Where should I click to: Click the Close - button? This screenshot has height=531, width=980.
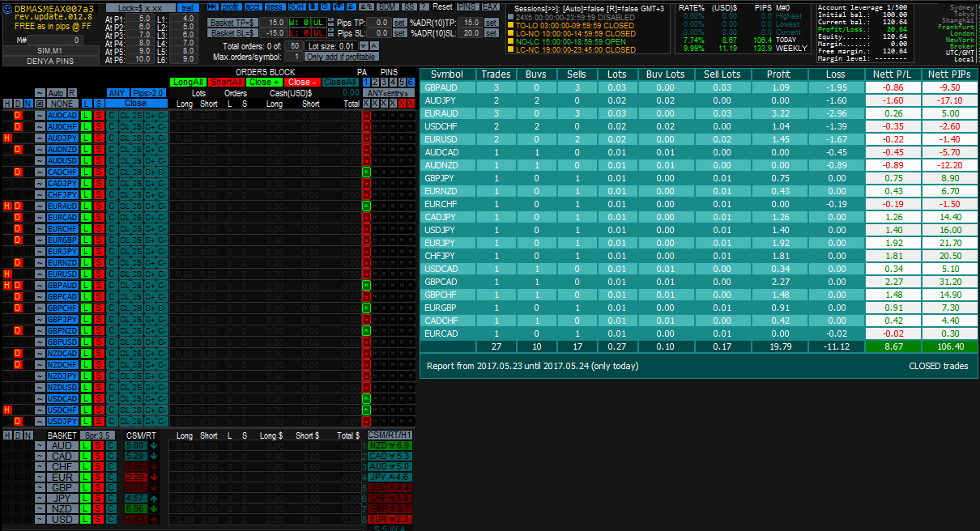tap(302, 82)
